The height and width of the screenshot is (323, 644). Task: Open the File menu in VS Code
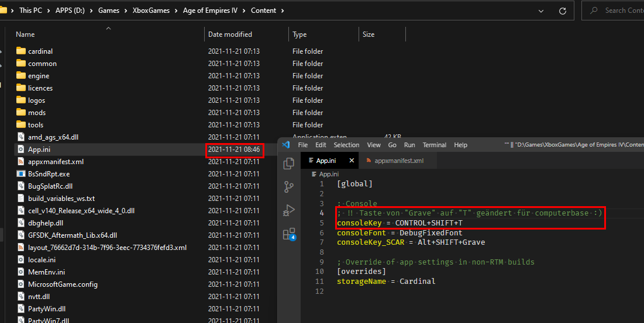(302, 145)
